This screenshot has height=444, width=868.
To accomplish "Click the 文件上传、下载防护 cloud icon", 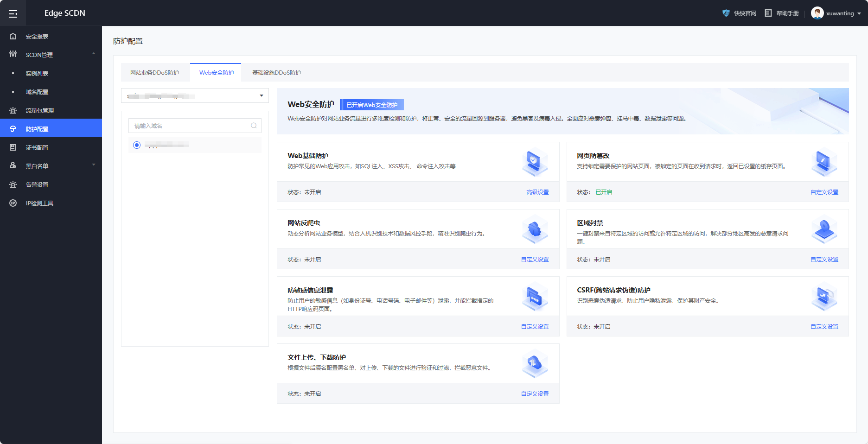I will [x=535, y=364].
